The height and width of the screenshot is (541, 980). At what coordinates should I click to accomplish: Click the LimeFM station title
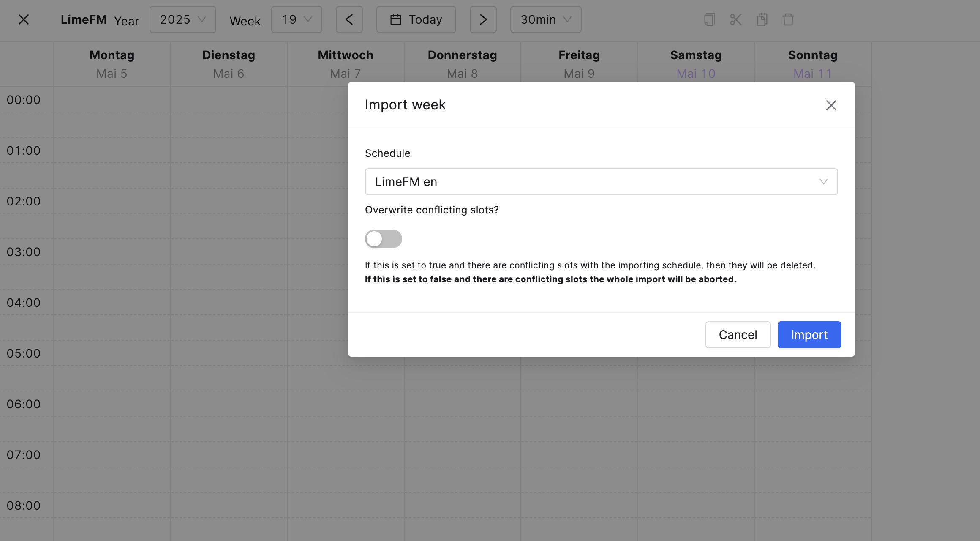84,19
